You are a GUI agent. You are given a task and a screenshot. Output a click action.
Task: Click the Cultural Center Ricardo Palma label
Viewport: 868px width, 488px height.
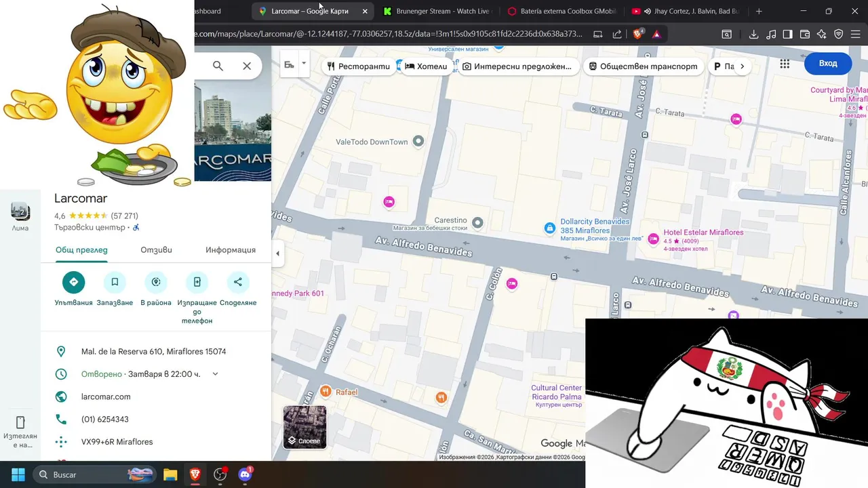[556, 392]
